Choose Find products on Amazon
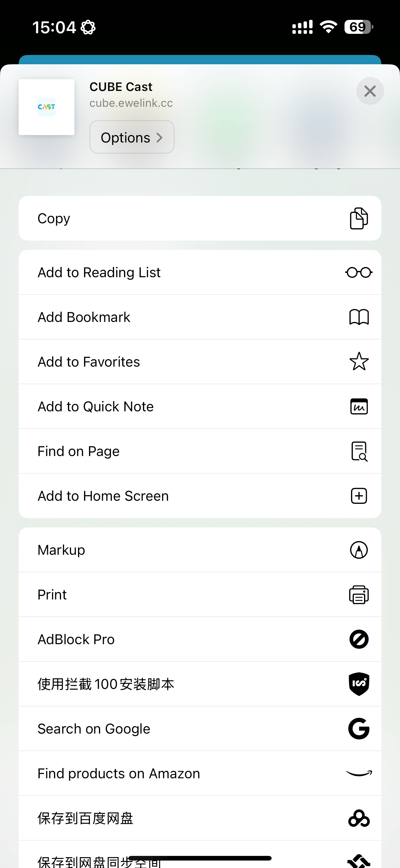The width and height of the screenshot is (400, 868). click(118, 773)
